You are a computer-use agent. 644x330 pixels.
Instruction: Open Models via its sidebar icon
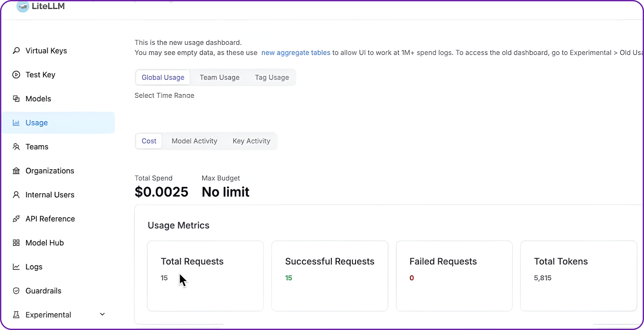coord(17,98)
